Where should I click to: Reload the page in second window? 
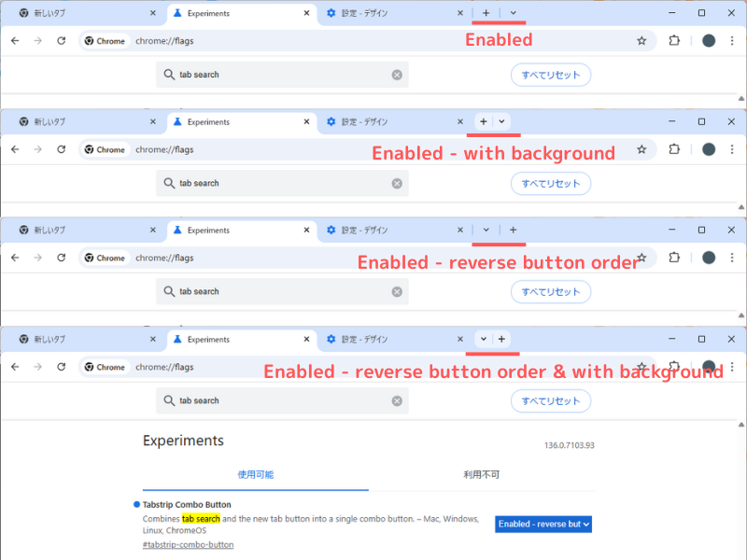(62, 149)
